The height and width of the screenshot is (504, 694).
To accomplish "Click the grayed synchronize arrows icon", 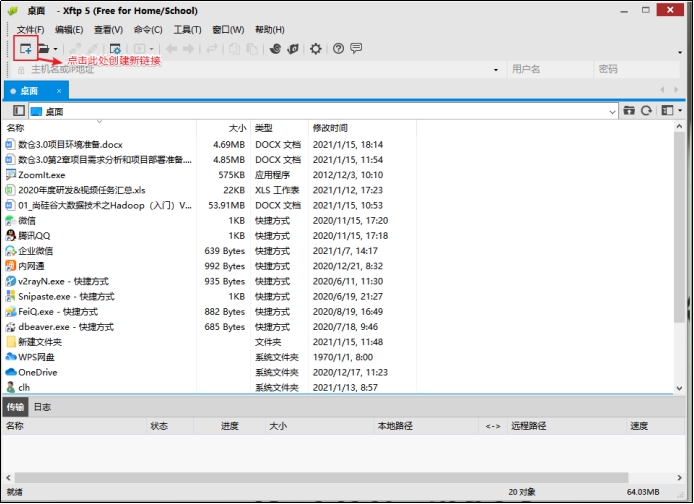I will pyautogui.click(x=212, y=49).
